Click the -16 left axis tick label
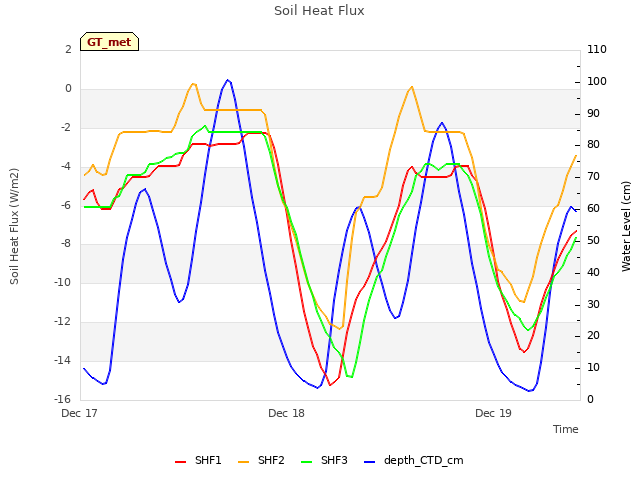Viewport: 640px width, 480px height. pyautogui.click(x=62, y=399)
